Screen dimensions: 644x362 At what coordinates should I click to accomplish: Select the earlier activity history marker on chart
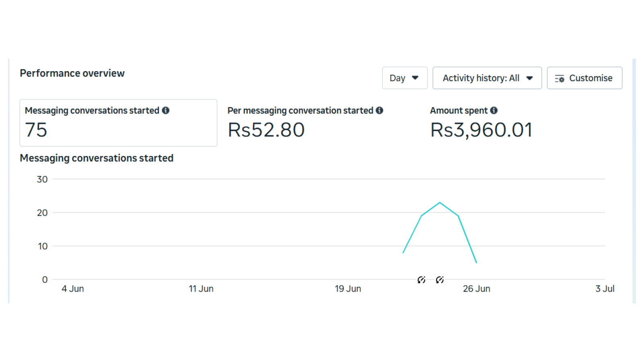[x=421, y=280]
